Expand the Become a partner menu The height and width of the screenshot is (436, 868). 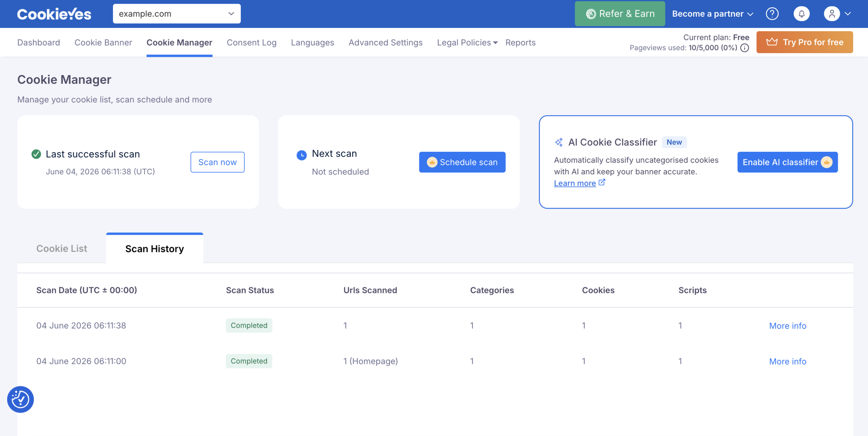point(713,14)
